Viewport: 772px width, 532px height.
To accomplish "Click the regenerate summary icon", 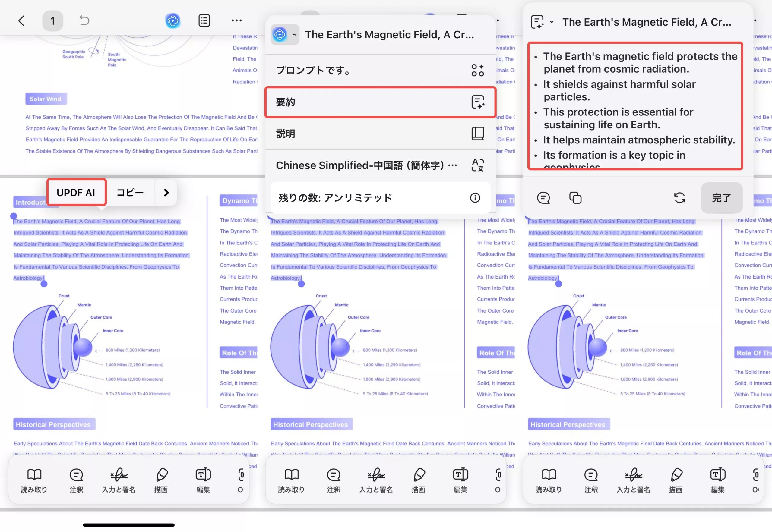I will tap(679, 198).
